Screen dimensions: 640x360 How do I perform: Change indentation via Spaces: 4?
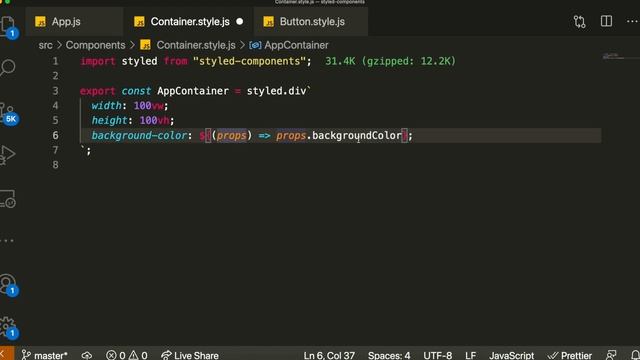pyautogui.click(x=389, y=355)
